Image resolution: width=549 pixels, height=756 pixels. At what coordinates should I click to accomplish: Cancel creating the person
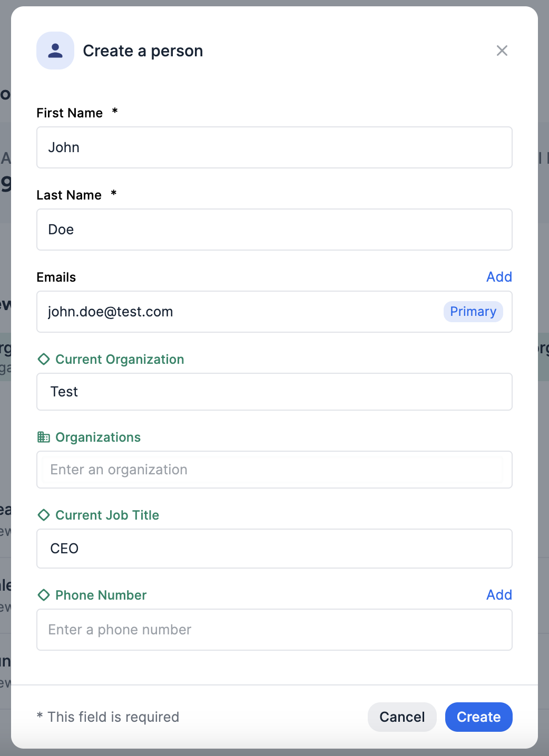point(402,717)
